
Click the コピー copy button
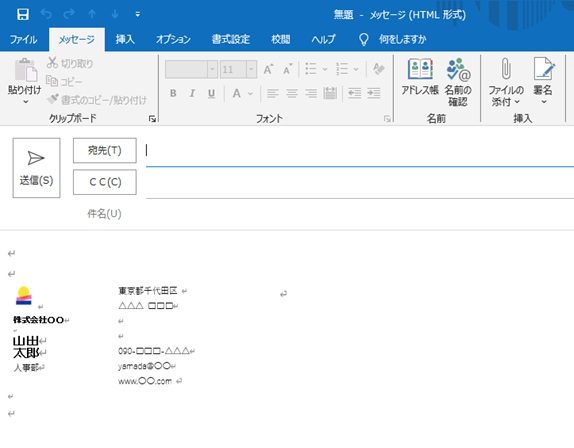[x=64, y=81]
